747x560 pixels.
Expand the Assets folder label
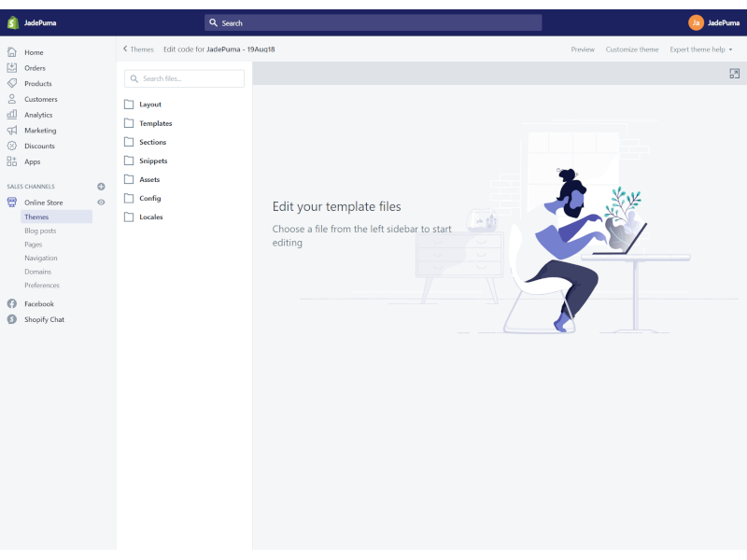pyautogui.click(x=149, y=179)
